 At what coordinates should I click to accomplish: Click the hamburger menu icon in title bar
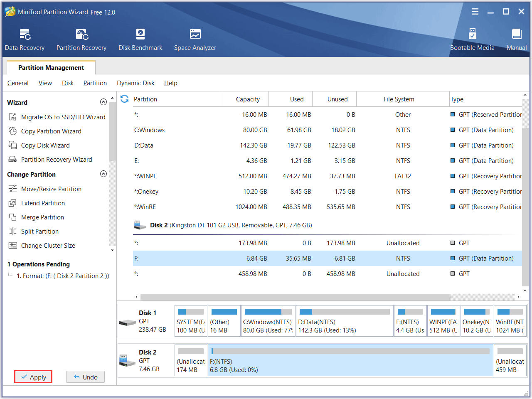(x=475, y=12)
